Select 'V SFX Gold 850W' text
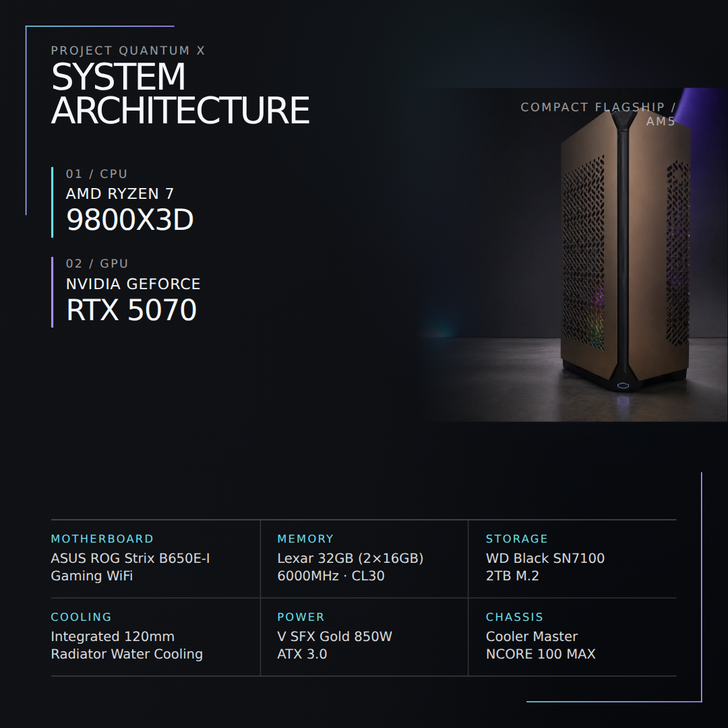The height and width of the screenshot is (728, 728). tap(335, 636)
